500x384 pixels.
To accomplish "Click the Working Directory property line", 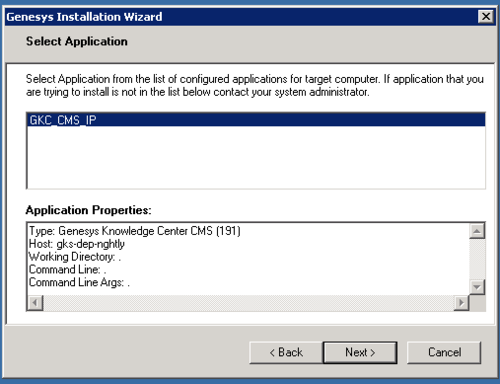I will (75, 257).
